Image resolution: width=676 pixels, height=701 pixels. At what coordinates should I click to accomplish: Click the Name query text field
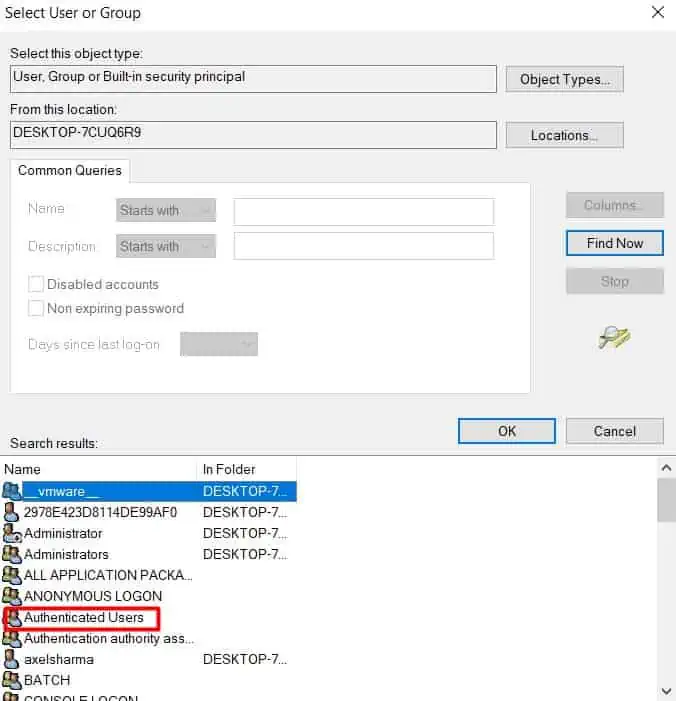click(x=363, y=211)
